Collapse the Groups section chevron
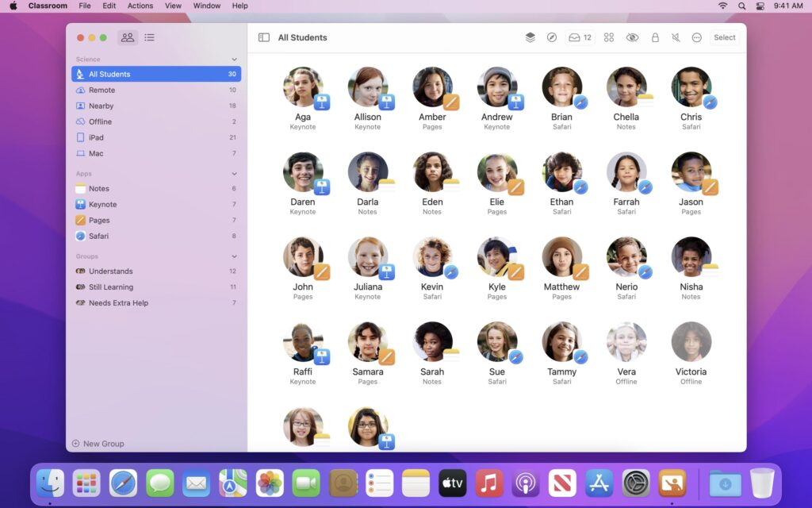812x508 pixels. (234, 256)
